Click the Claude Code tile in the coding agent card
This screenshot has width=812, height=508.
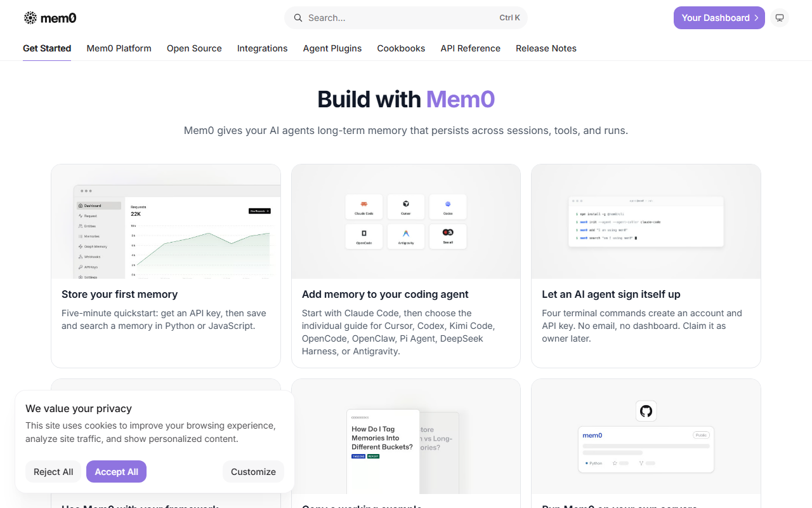tap(364, 206)
